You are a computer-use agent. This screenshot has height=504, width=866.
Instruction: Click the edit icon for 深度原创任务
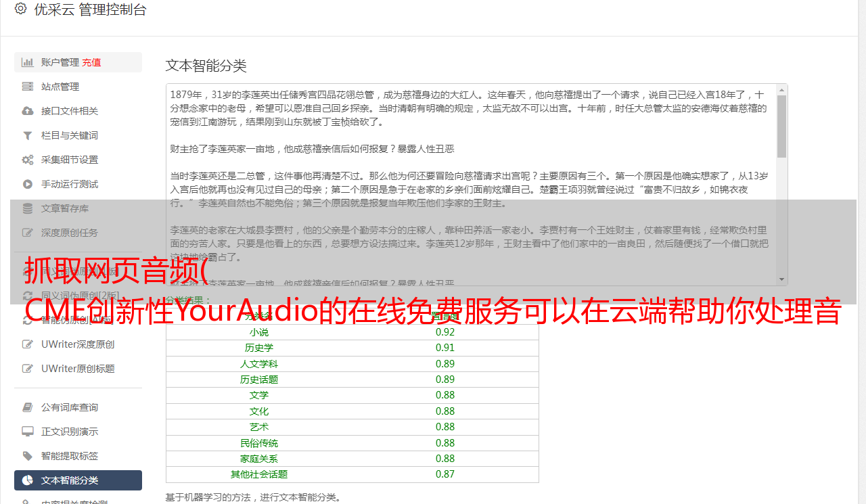pos(28,233)
